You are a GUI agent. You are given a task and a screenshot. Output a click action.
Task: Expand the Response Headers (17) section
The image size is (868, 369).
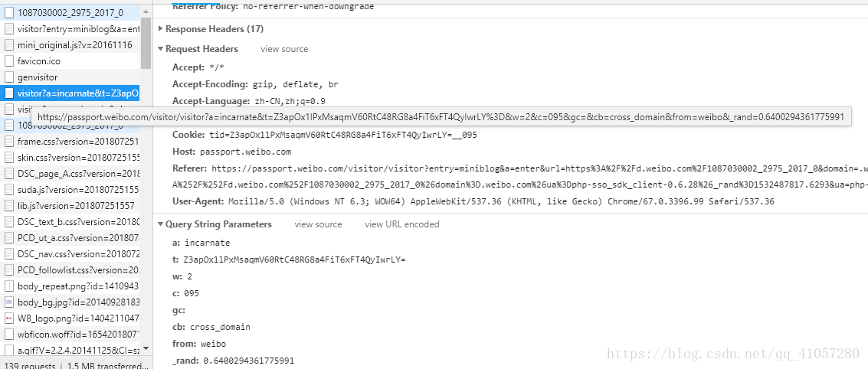pyautogui.click(x=161, y=29)
